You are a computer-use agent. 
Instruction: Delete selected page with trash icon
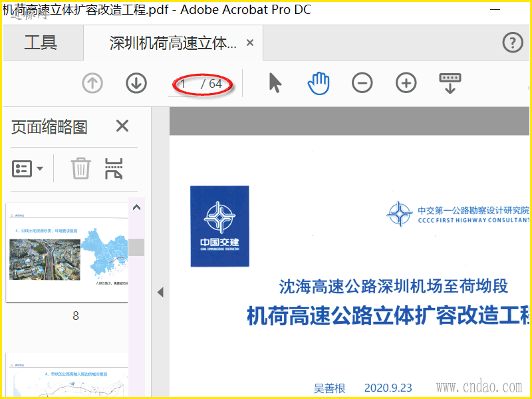[x=80, y=169]
